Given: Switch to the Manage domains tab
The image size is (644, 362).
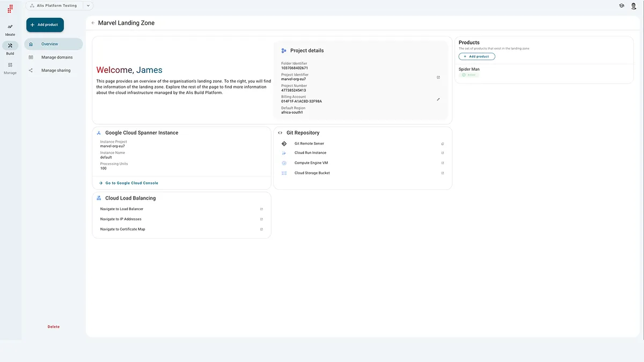Looking at the screenshot, I should (57, 57).
